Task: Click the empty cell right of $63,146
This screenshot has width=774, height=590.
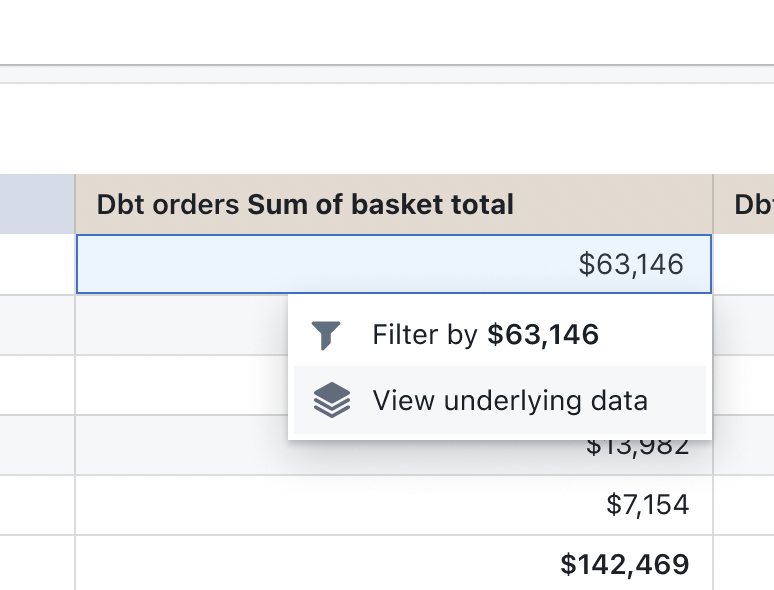Action: coord(745,264)
